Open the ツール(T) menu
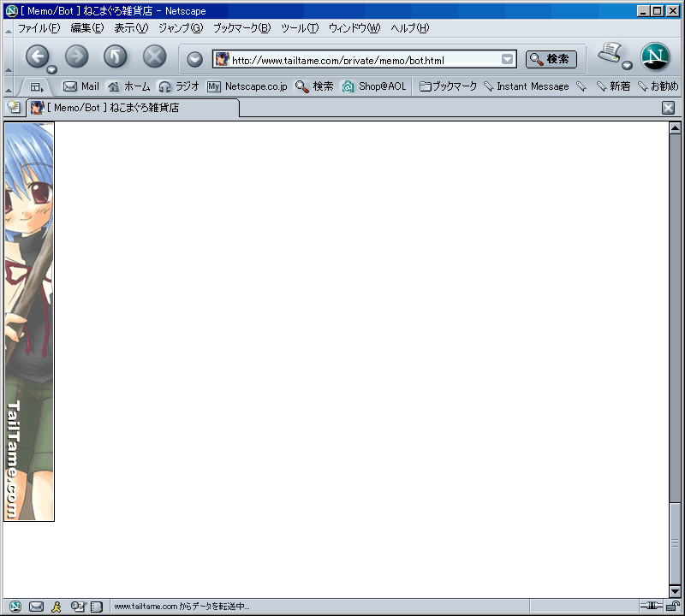685x616 pixels. pos(300,28)
